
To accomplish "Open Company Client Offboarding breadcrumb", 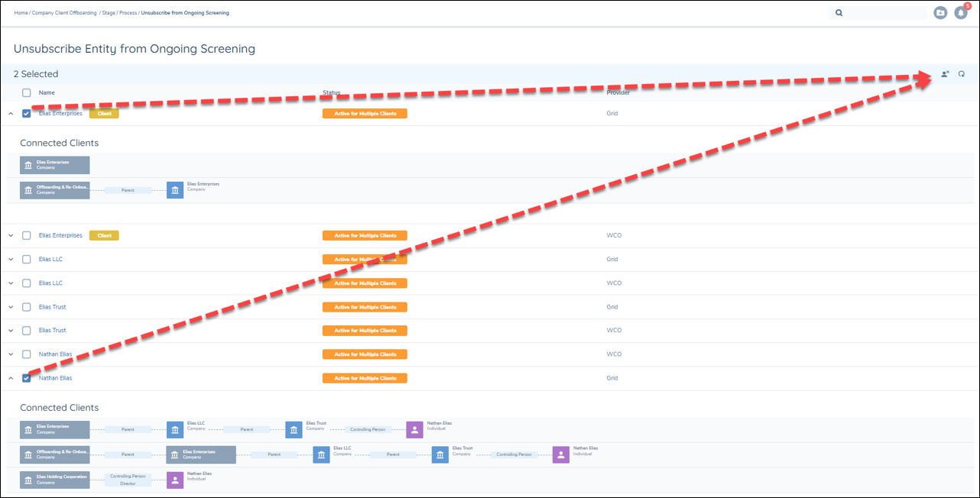I will point(64,13).
